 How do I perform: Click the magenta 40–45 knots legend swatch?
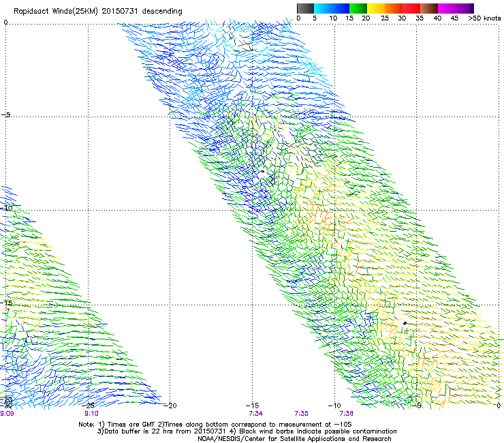(x=447, y=8)
